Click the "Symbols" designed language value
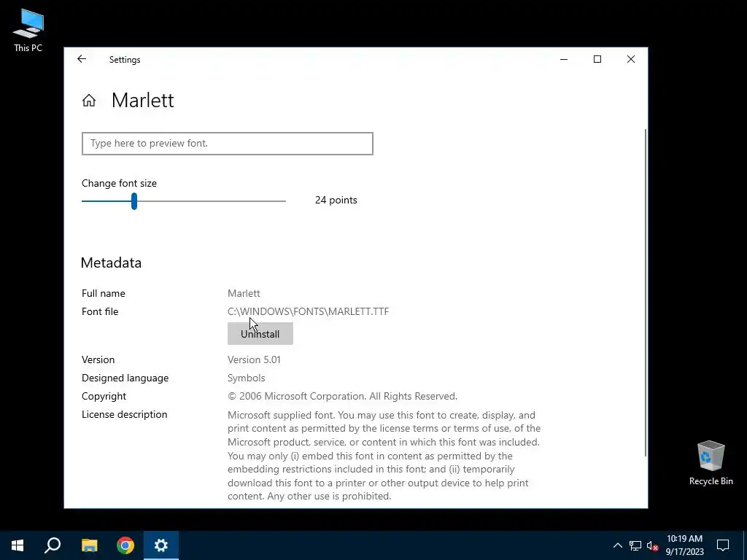This screenshot has height=560, width=747. pos(247,378)
